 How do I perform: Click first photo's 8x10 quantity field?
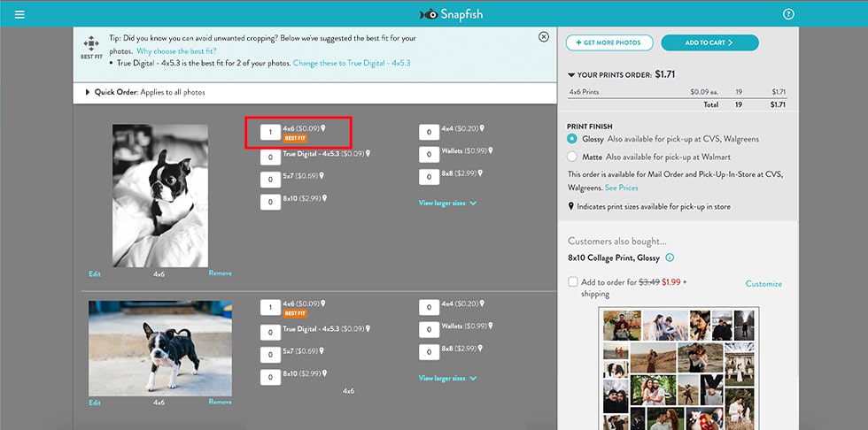(271, 203)
